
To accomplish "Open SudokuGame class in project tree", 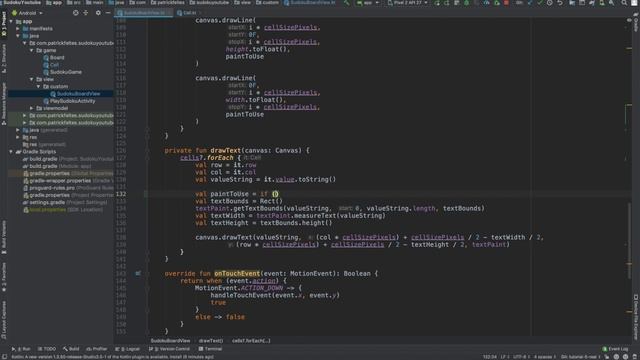I will [66, 72].
